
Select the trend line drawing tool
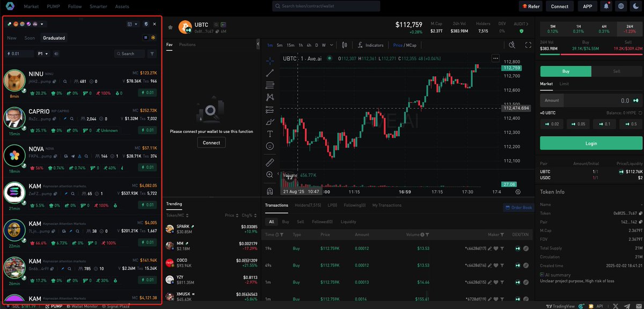click(269, 73)
